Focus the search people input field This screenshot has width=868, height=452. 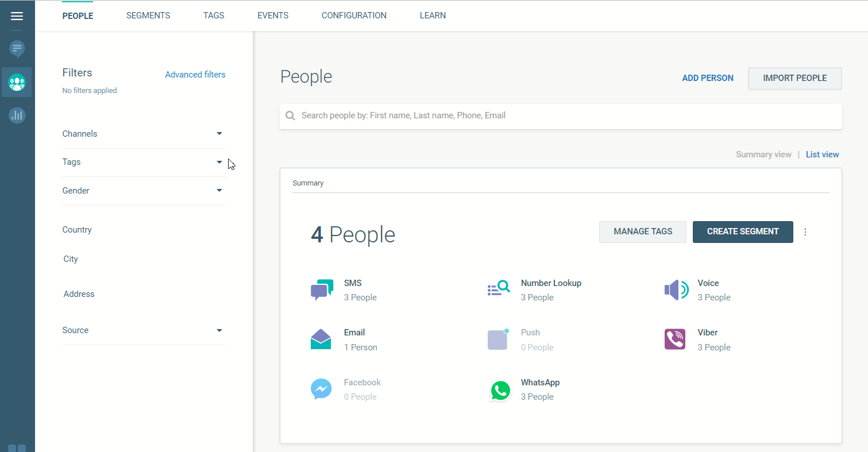pos(563,116)
